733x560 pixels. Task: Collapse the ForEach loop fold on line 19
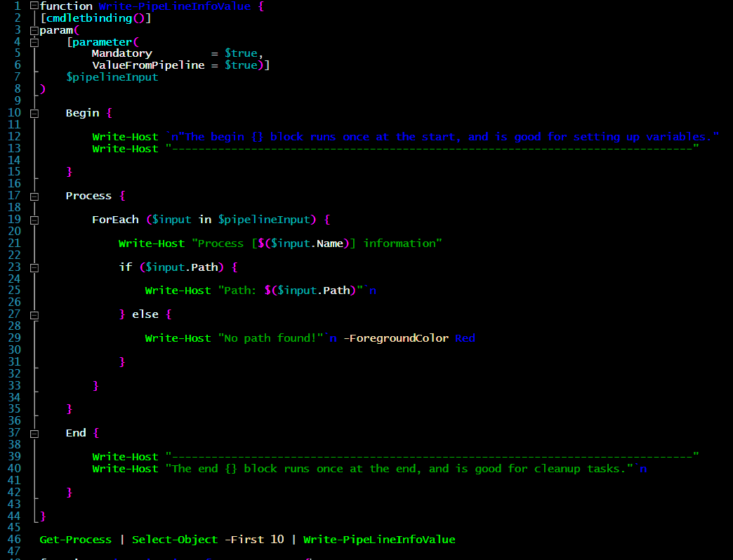click(x=33, y=220)
